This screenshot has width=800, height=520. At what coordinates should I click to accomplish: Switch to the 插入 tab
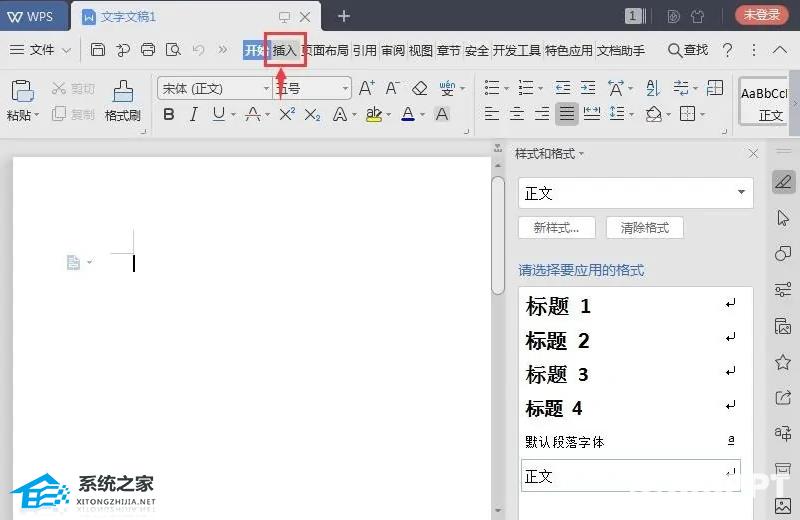tap(285, 50)
